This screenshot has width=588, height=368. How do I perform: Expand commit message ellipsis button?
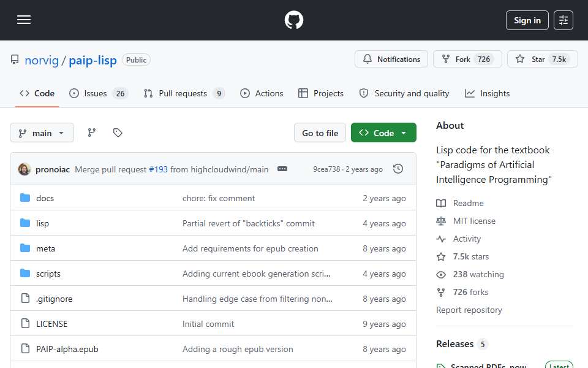pos(282,169)
